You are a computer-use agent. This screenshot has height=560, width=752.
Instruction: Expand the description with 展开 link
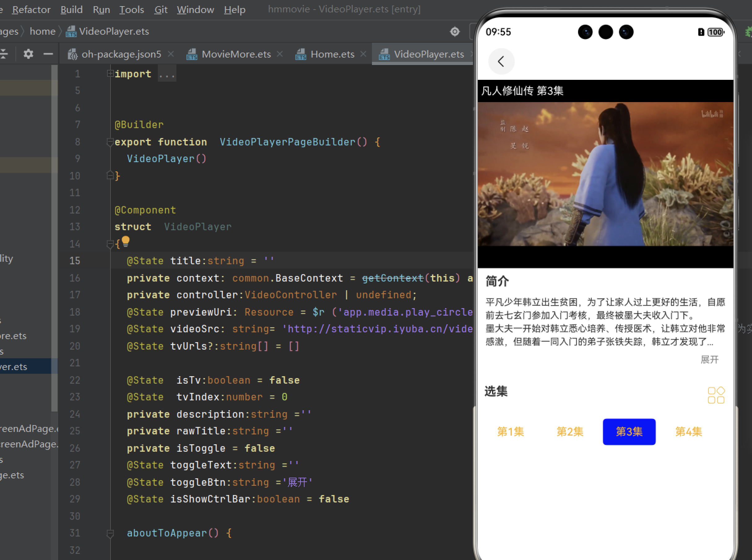click(709, 360)
